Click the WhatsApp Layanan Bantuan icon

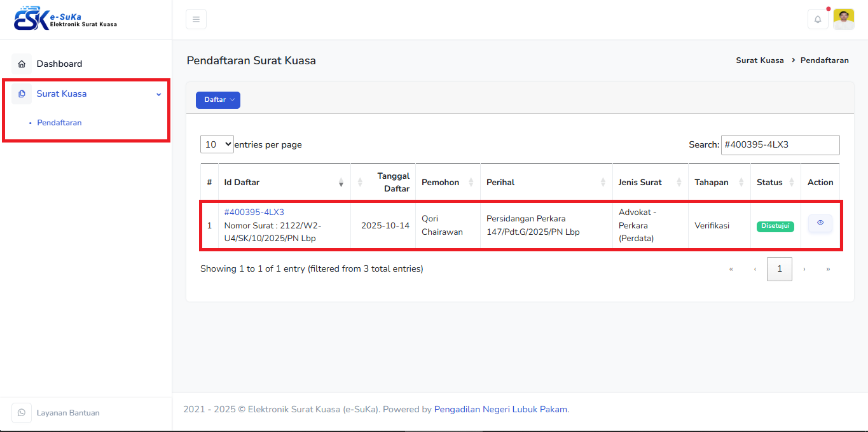(x=22, y=413)
